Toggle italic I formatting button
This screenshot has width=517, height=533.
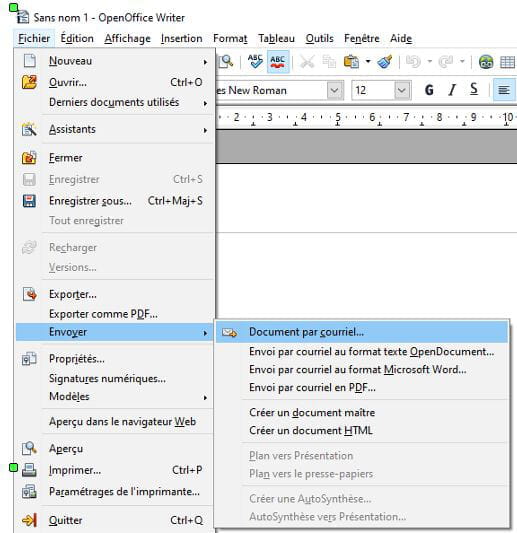pyautogui.click(x=452, y=90)
